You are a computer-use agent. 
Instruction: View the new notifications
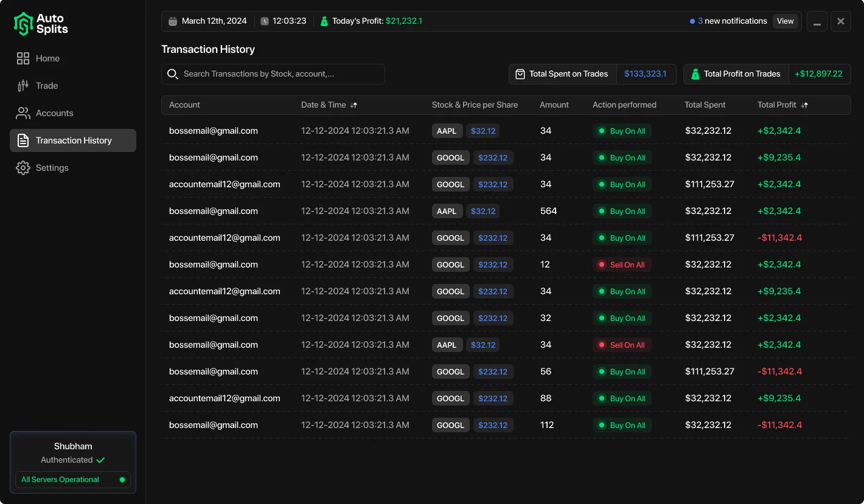(785, 21)
